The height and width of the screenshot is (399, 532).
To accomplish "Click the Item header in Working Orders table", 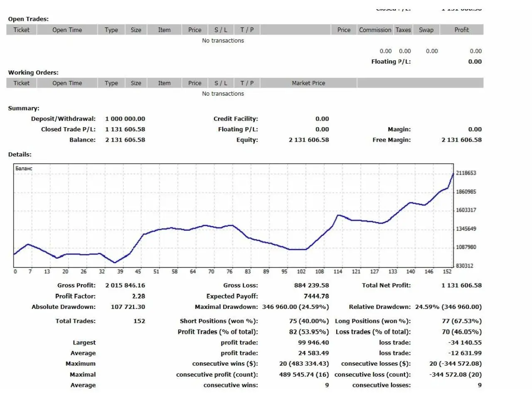I will tap(164, 83).
